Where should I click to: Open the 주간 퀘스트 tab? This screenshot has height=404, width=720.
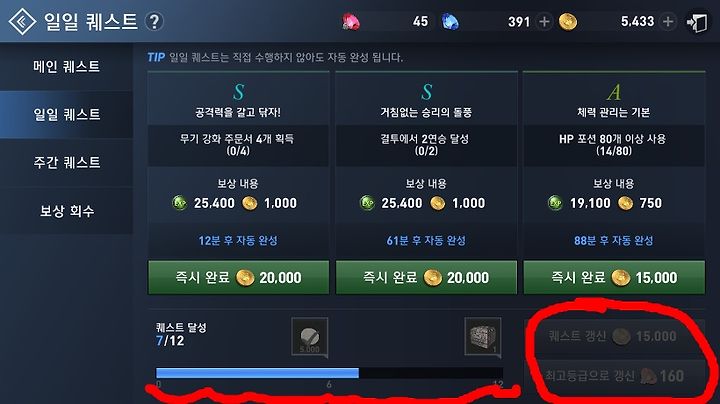coord(67,163)
